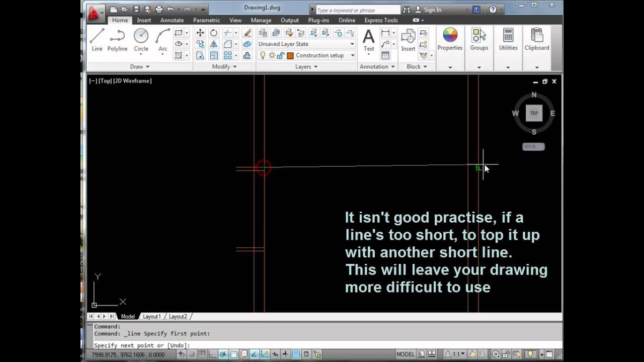Viewport: 644px width, 362px height.
Task: Click the Undo arrow icon
Action: 170,9
